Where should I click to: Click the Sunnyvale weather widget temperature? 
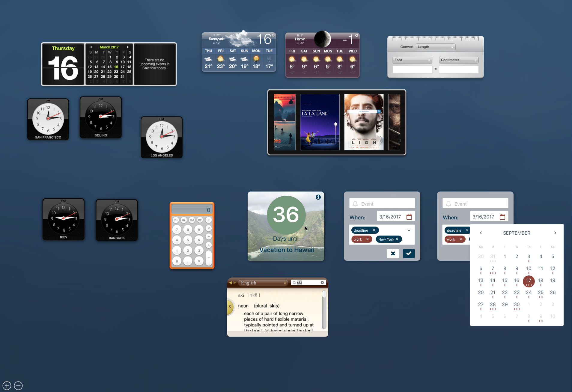[x=266, y=39]
